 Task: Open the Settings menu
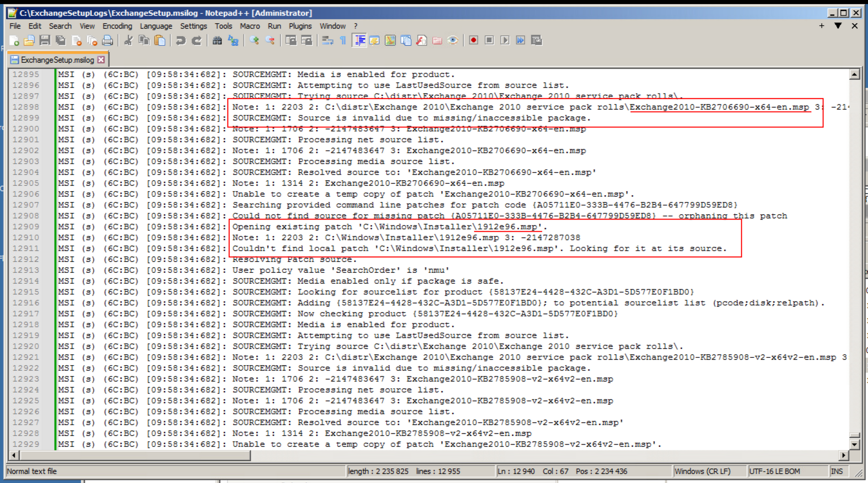tap(193, 26)
